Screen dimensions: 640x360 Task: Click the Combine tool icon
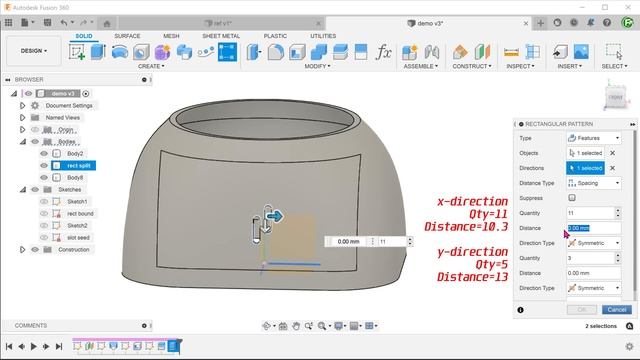318,52
